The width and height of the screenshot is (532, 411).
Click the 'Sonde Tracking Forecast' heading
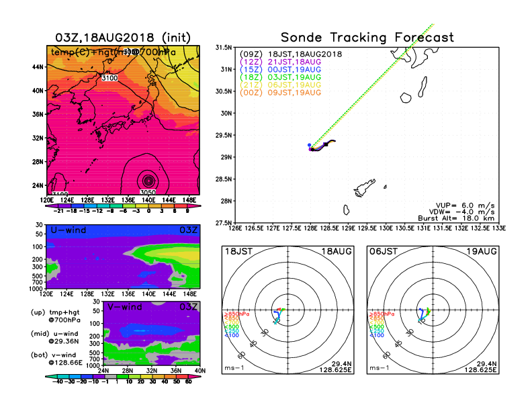pyautogui.click(x=367, y=38)
